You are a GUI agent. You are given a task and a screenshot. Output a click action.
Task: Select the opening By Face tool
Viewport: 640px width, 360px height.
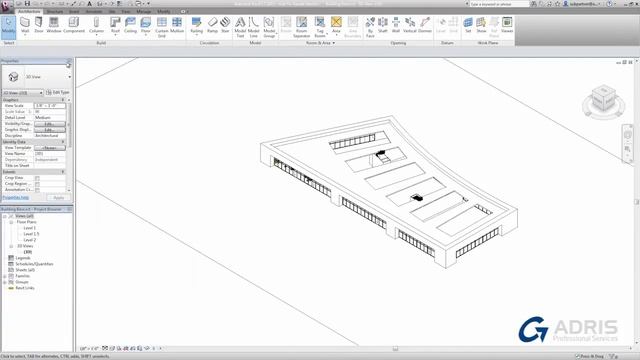(x=370, y=27)
